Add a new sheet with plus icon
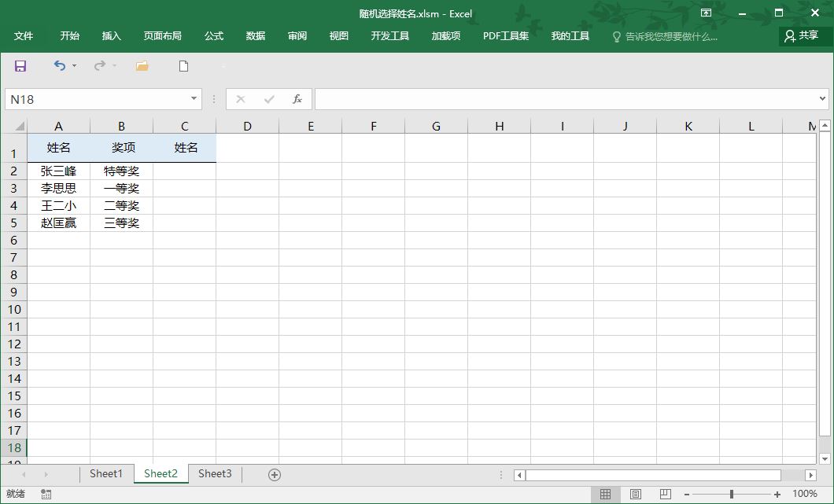 tap(275, 475)
